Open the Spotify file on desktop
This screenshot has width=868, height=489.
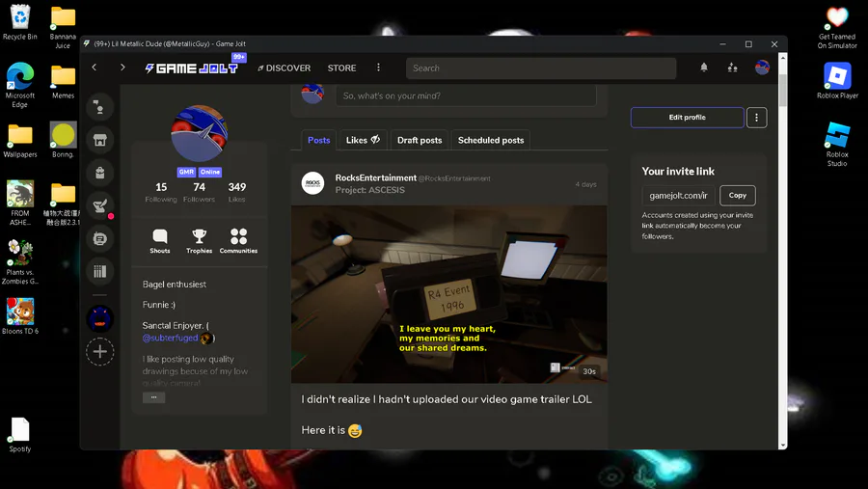coord(20,435)
